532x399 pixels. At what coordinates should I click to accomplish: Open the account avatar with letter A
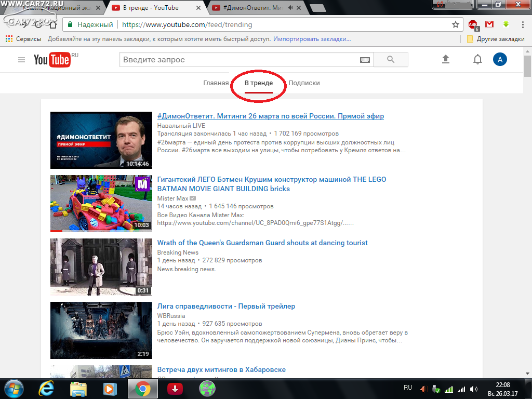(500, 59)
